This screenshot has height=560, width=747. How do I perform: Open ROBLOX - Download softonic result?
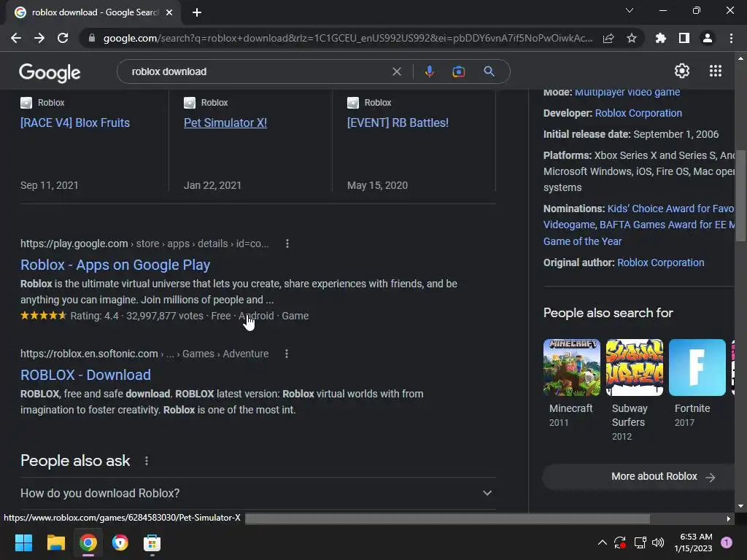click(x=86, y=375)
